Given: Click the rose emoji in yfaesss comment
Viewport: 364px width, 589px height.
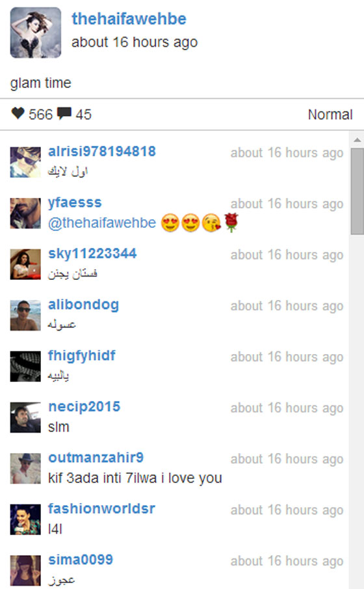Looking at the screenshot, I should [x=231, y=223].
